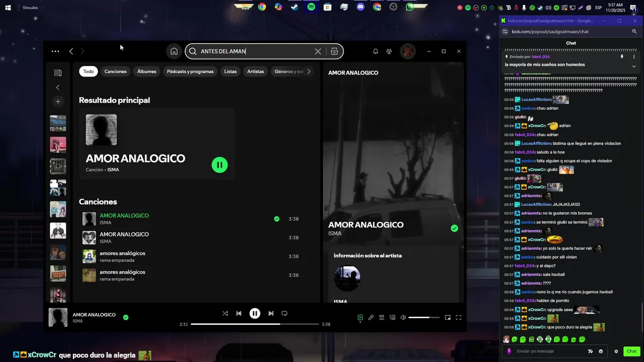This screenshot has height=362, width=644.
Task: Open the Windows notification center icon
Action: pyautogui.click(x=633, y=8)
